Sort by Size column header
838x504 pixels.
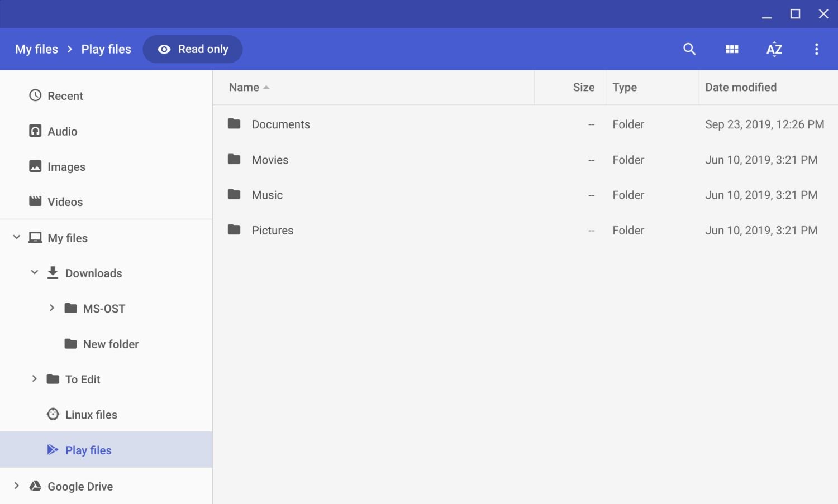pyautogui.click(x=583, y=87)
